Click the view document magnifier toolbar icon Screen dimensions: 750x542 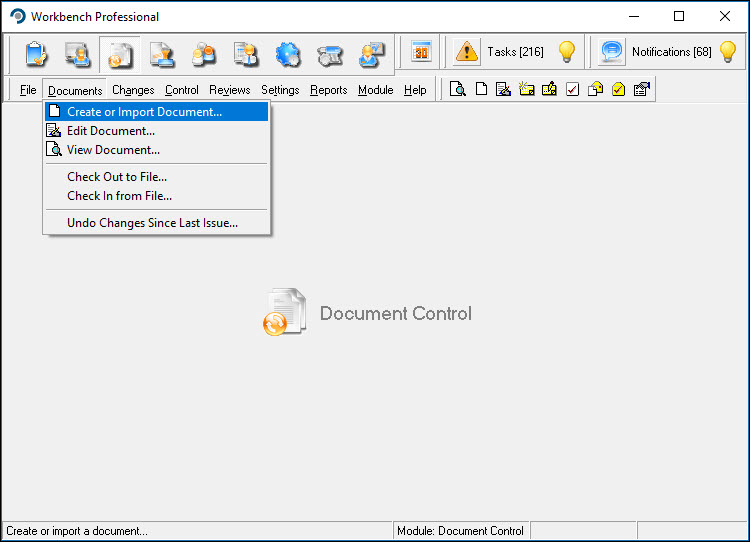(458, 89)
